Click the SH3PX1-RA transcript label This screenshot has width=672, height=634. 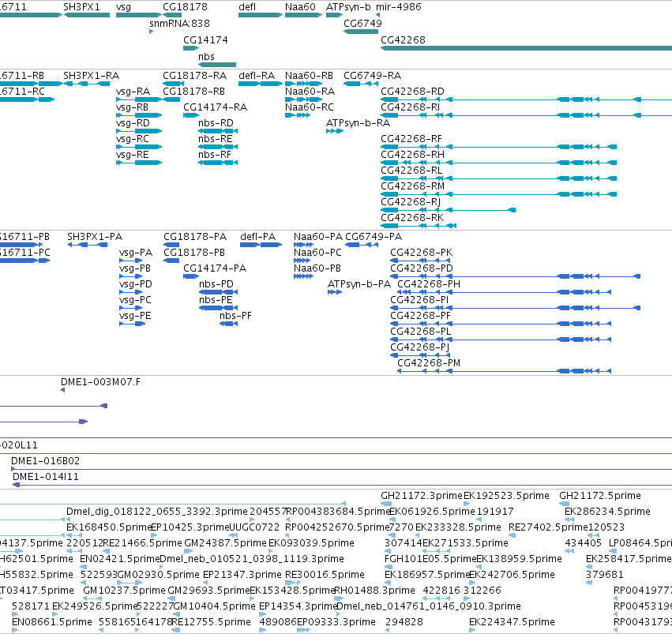point(92,76)
